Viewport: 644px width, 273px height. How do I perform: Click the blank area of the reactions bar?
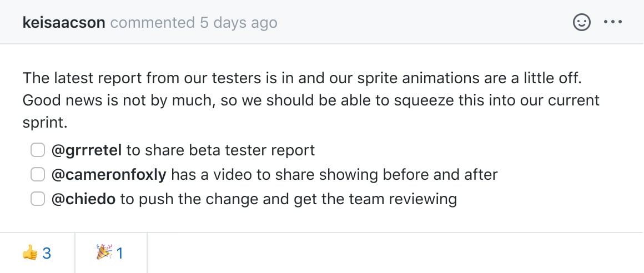click(389, 254)
